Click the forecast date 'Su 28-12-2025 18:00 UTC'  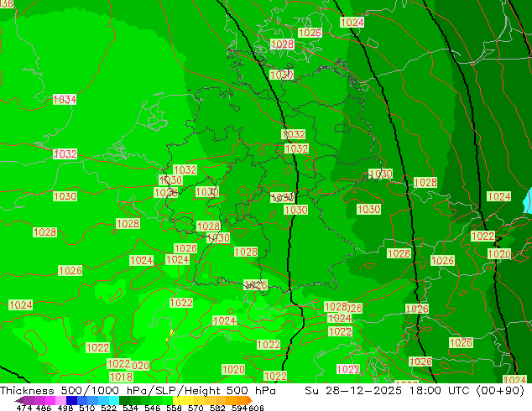387,391
